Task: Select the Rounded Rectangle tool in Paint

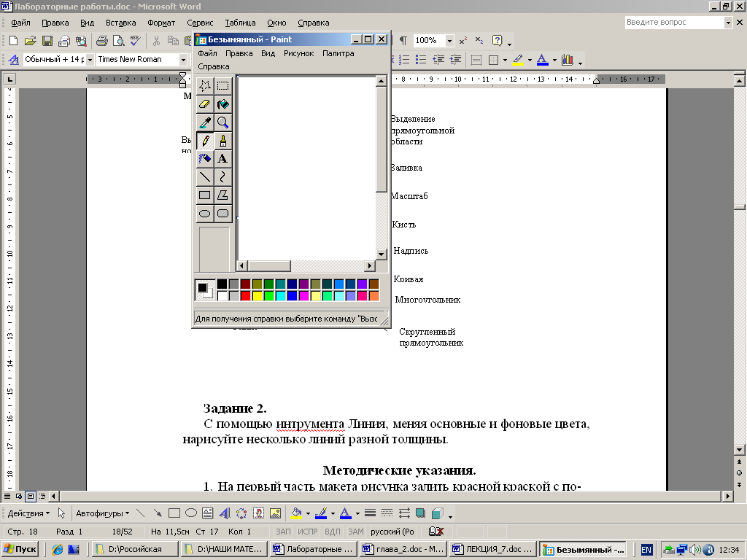Action: 223,214
